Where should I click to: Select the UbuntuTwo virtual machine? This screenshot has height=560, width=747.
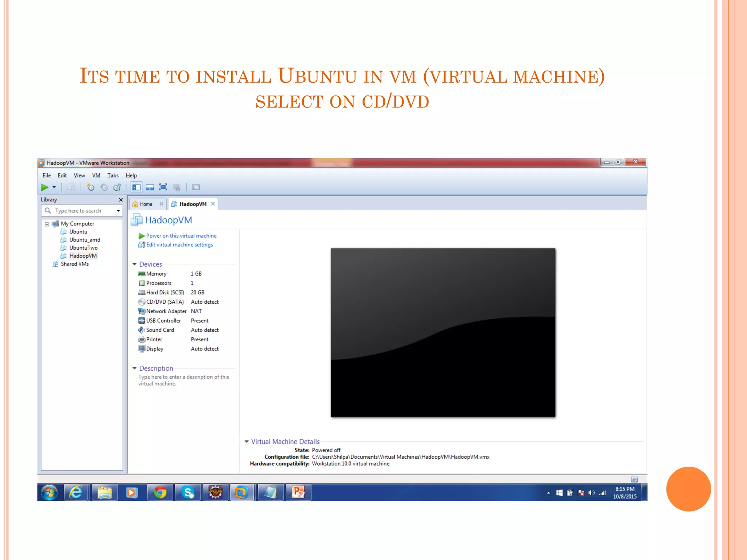(83, 248)
